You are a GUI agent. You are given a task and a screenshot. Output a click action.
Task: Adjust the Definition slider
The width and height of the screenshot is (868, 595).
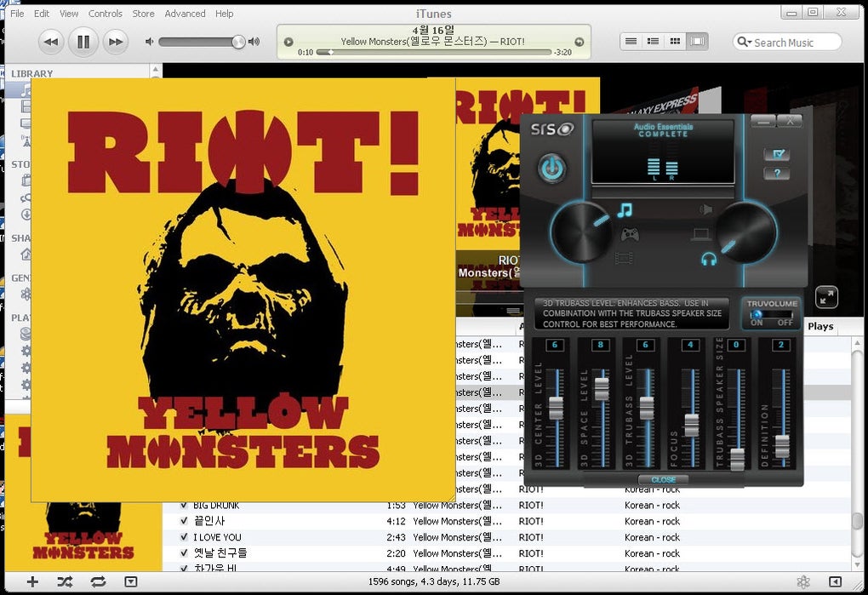pyautogui.click(x=782, y=446)
